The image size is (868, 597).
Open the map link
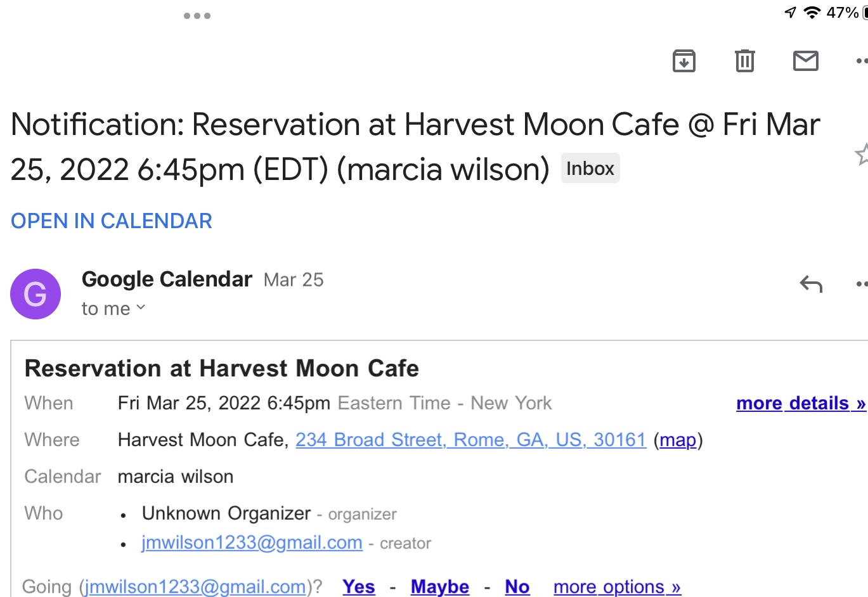tap(678, 440)
